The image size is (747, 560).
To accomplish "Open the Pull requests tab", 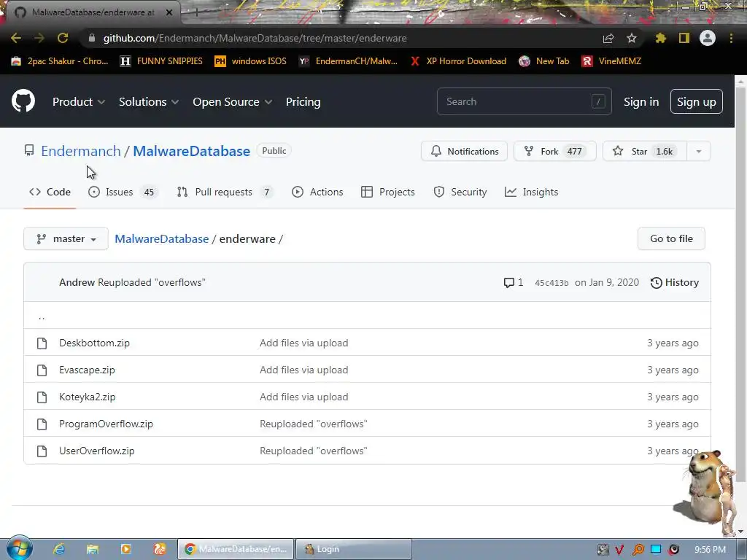I will [x=225, y=192].
